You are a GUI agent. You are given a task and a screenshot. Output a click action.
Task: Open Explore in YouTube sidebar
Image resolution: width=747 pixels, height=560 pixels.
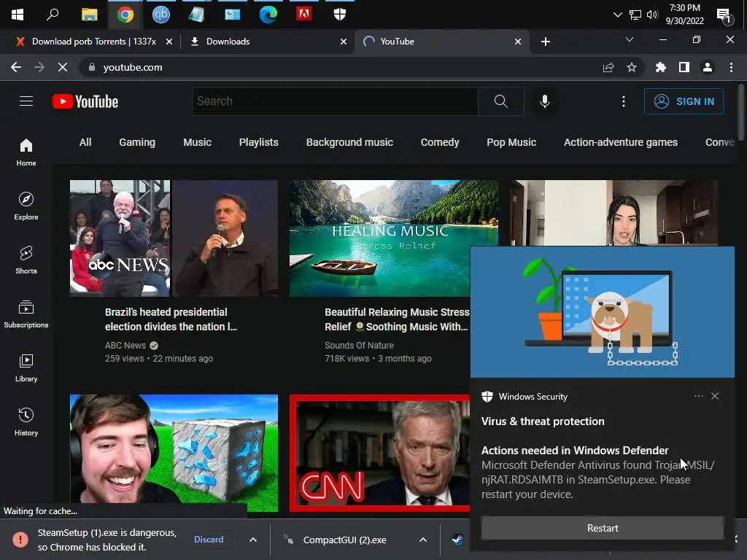[26, 206]
